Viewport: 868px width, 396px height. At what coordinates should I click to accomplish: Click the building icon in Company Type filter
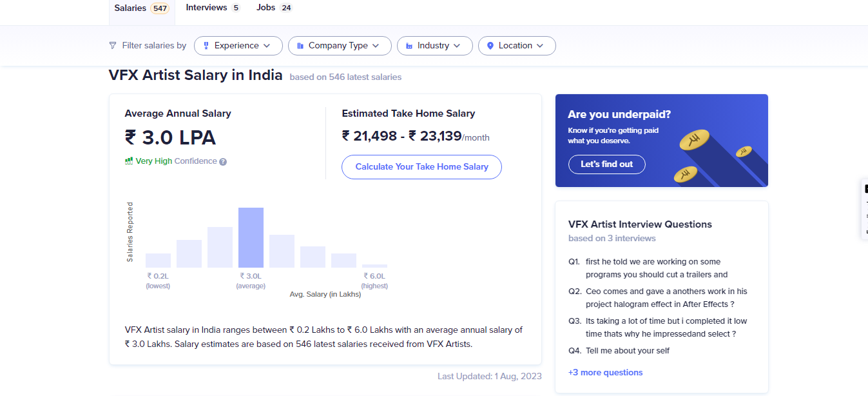pyautogui.click(x=300, y=45)
